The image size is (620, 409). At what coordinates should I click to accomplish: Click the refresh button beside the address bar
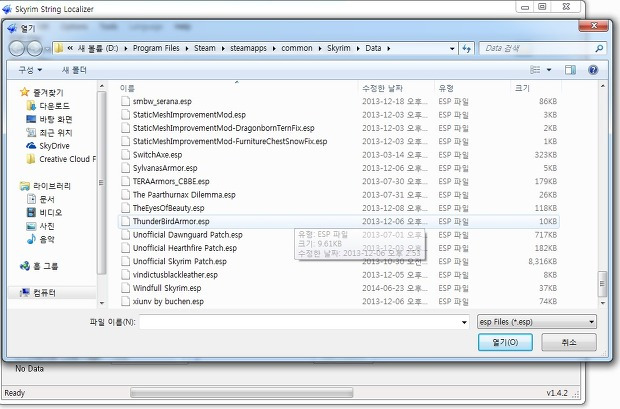click(467, 49)
